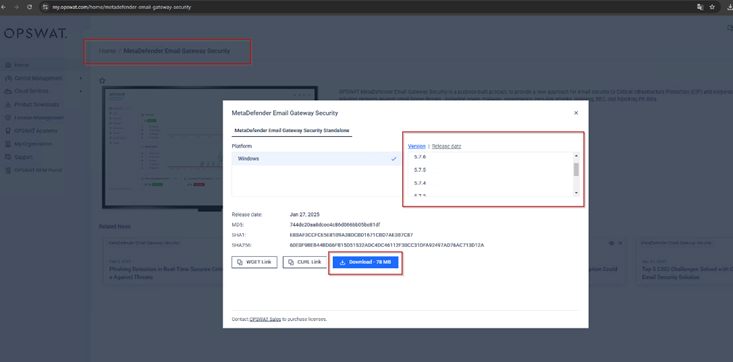Click the dialog title MetaDefender Email Gateway Security
This screenshot has height=362, width=733.
point(285,113)
